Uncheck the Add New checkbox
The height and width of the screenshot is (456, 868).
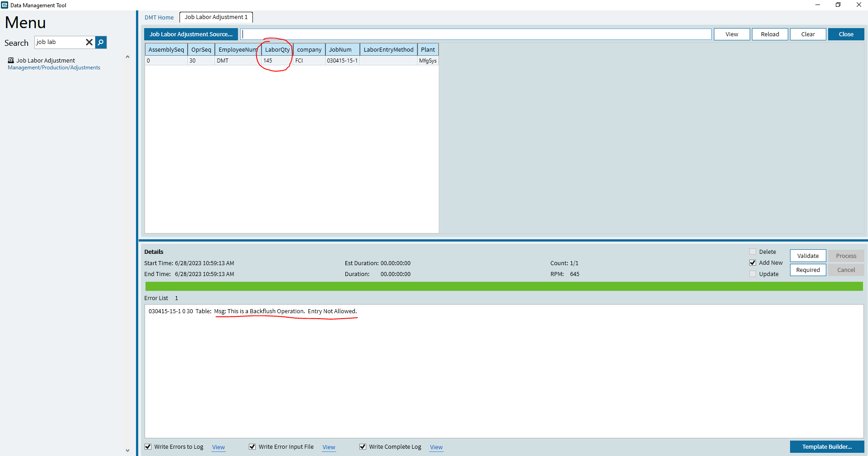coord(752,263)
